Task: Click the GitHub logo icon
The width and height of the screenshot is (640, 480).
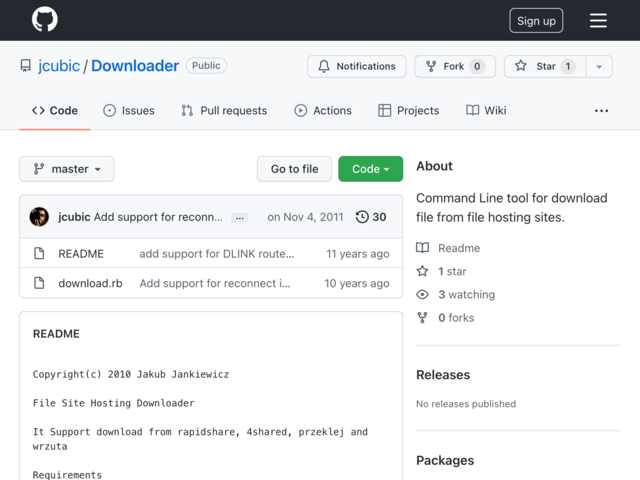Action: pyautogui.click(x=44, y=20)
